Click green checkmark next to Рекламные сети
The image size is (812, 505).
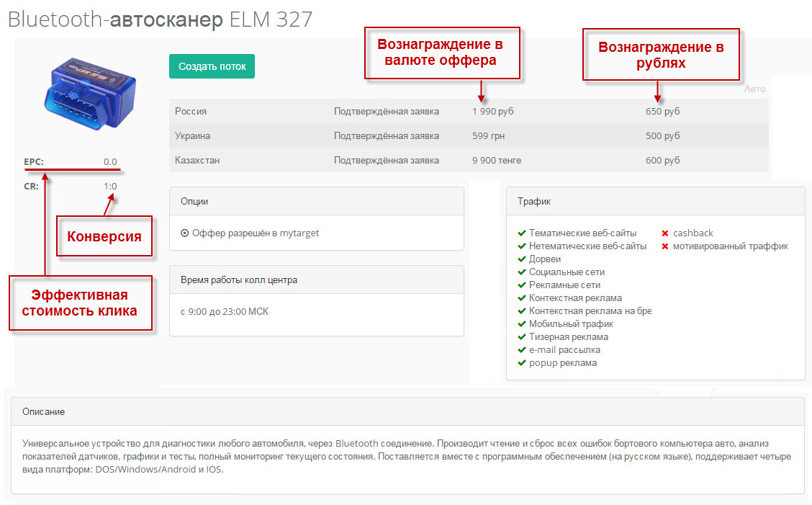(522, 285)
